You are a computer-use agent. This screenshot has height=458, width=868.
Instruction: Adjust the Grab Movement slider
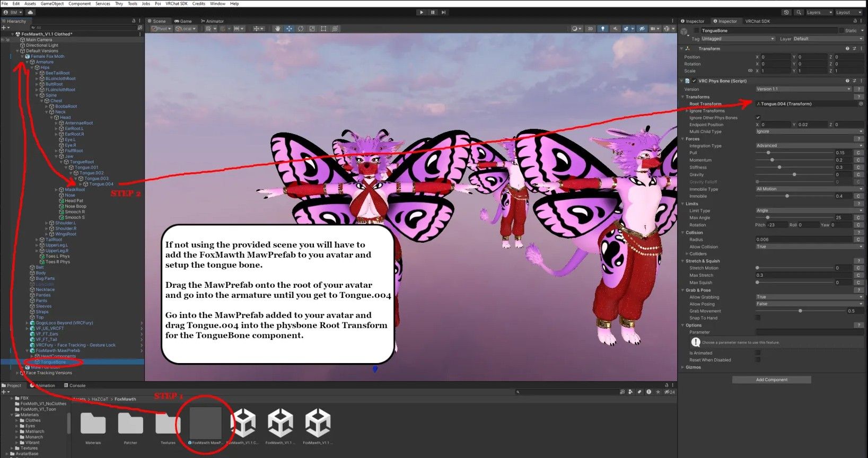click(x=800, y=311)
